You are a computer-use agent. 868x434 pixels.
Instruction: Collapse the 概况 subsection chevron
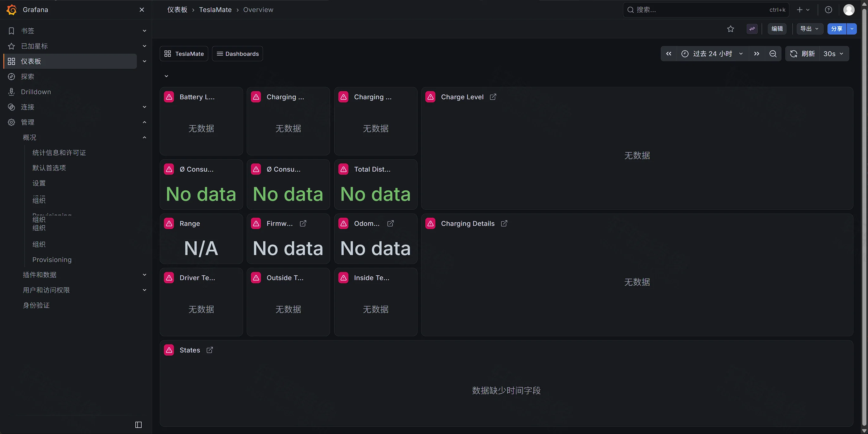click(145, 138)
